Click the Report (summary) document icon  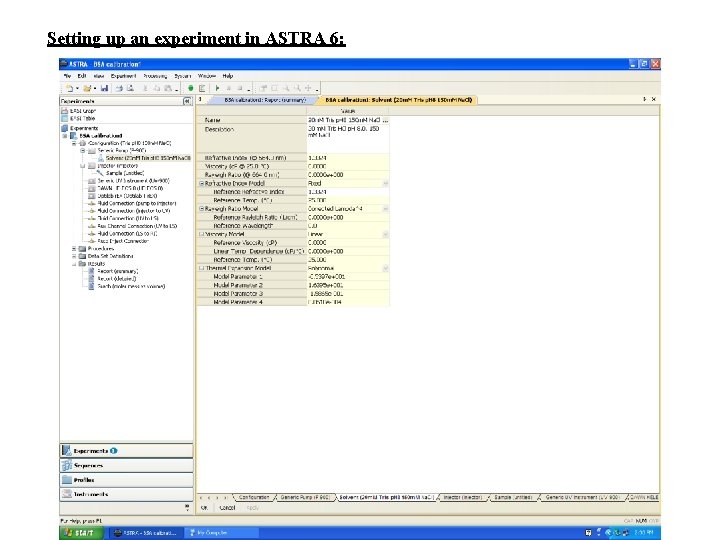click(x=91, y=271)
